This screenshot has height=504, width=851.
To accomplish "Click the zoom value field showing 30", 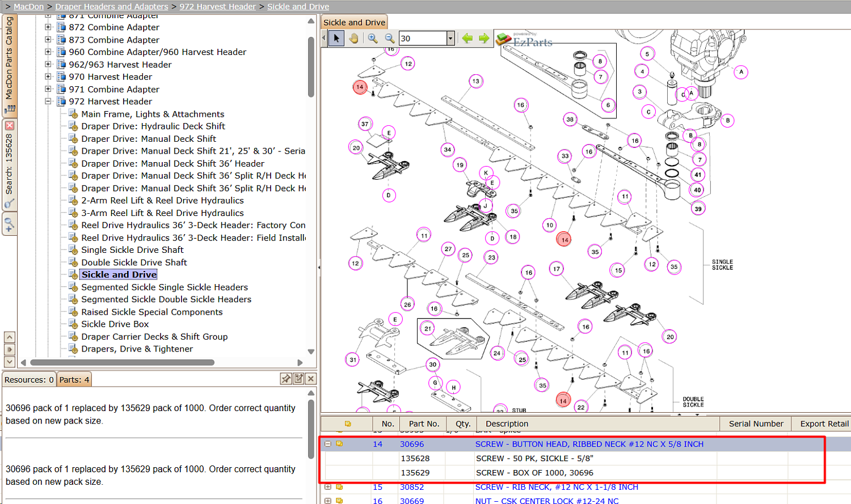I will pyautogui.click(x=423, y=39).
